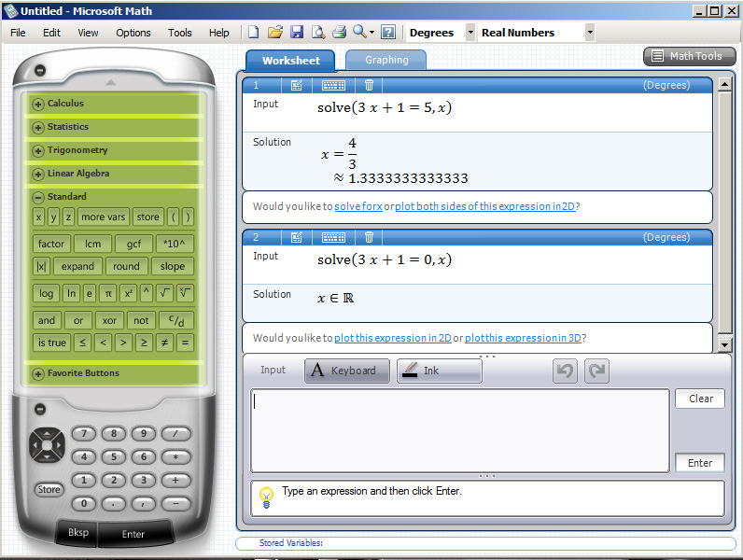Click the keyboard icon on entry 2
Screen dimensions: 743x560
(333, 237)
